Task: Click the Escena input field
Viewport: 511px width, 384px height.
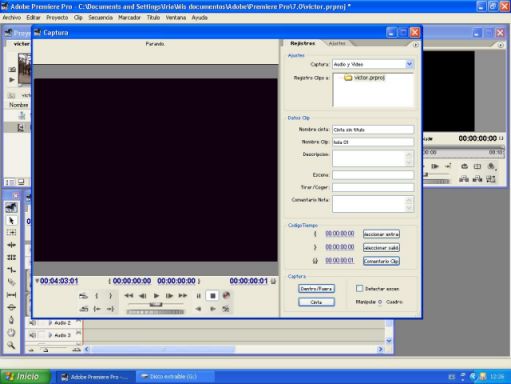Action: tap(373, 175)
